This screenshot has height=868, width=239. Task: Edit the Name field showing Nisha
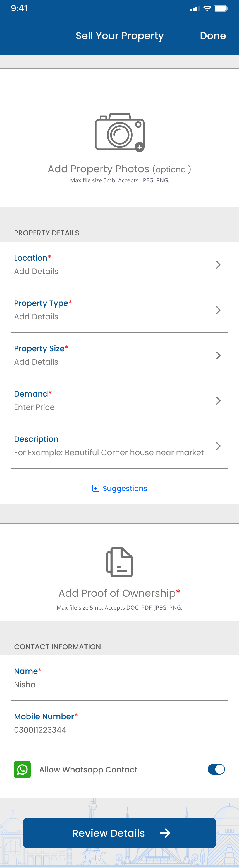point(120,678)
